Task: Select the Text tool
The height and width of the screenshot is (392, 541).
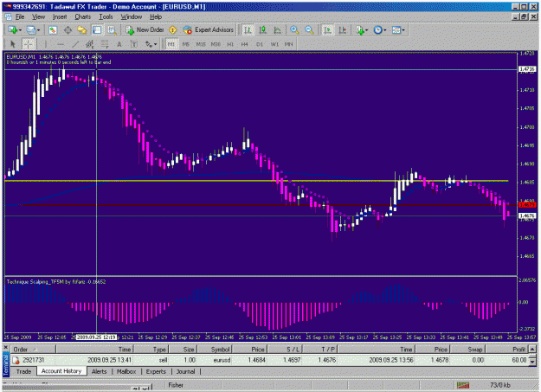Action: (x=119, y=44)
